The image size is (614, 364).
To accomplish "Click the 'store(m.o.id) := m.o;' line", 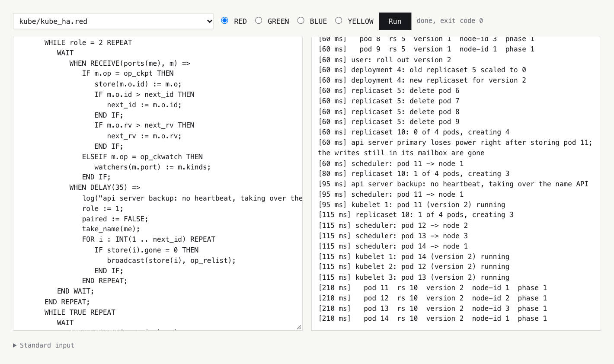I will (x=138, y=84).
